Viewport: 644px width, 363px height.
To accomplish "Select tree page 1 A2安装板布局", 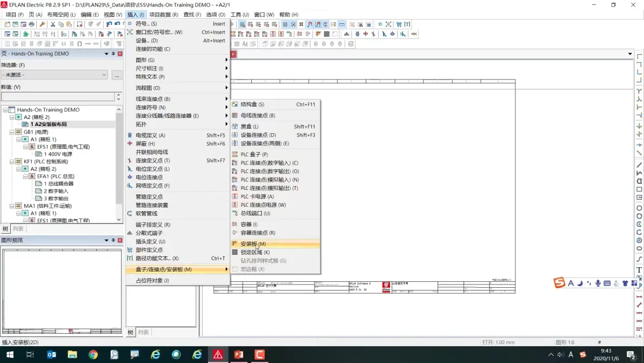I will pyautogui.click(x=48, y=124).
